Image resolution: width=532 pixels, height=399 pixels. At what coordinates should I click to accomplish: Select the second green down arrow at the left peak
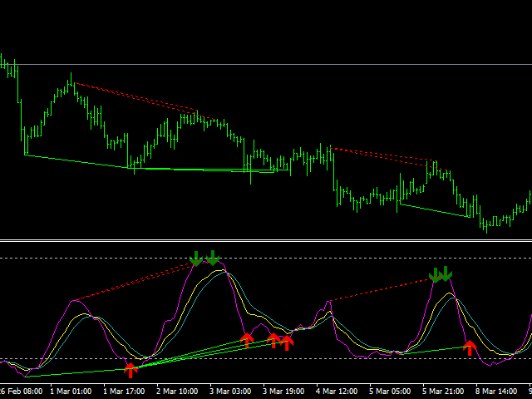click(x=213, y=258)
